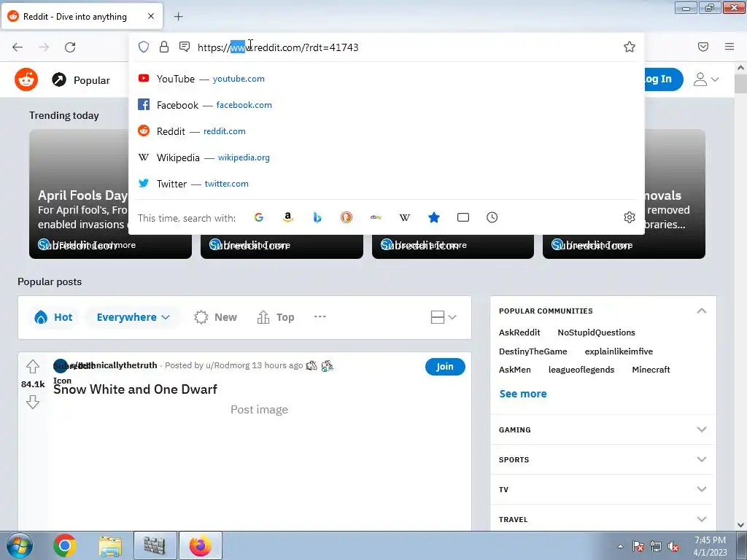Click the site security padlock icon
The width and height of the screenshot is (747, 560).
click(164, 47)
